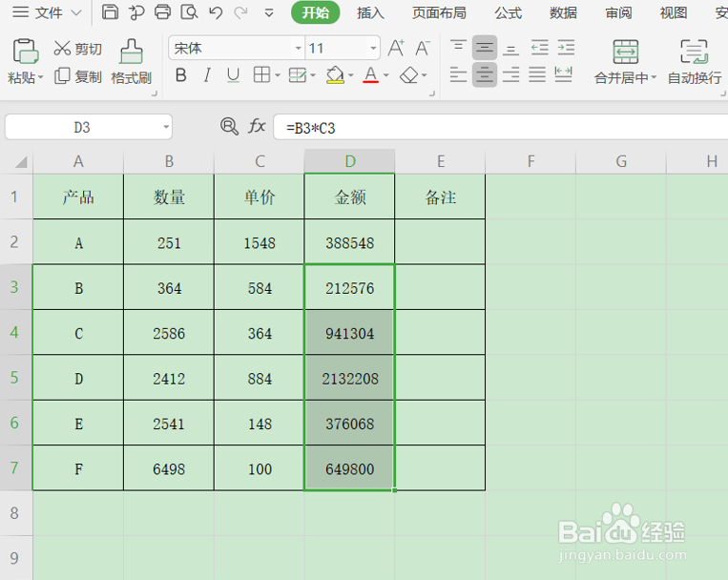Align text to bottom of cell
This screenshot has width=728, height=580.
pos(510,48)
